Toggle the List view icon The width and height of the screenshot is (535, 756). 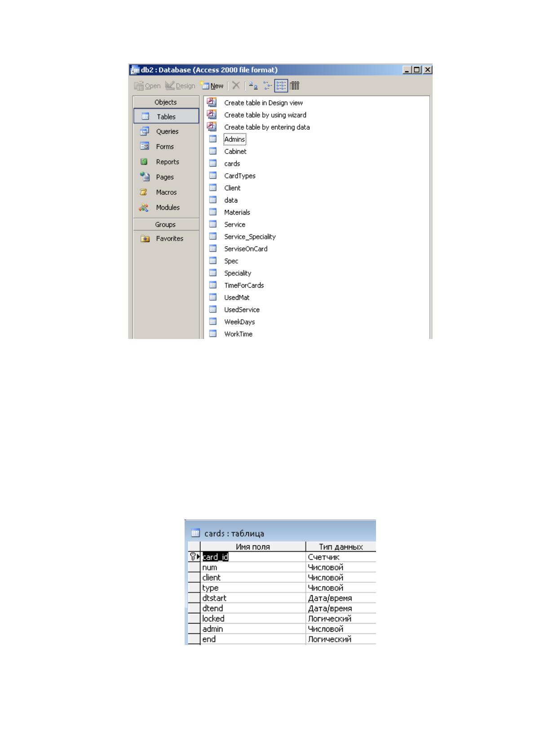coord(281,85)
